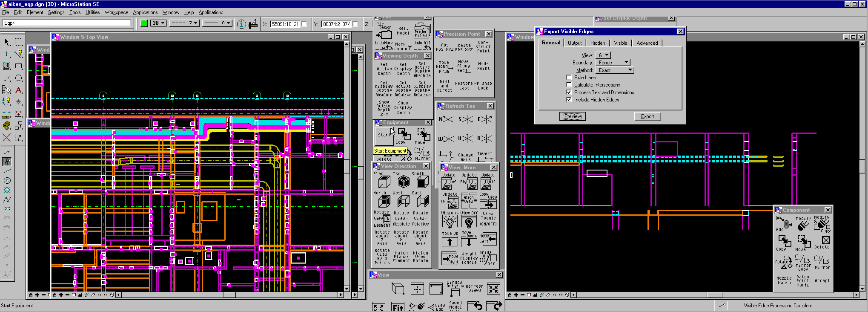Open the Boundary dropdown showing Fence
The width and height of the screenshot is (868, 312).
pyautogui.click(x=613, y=63)
